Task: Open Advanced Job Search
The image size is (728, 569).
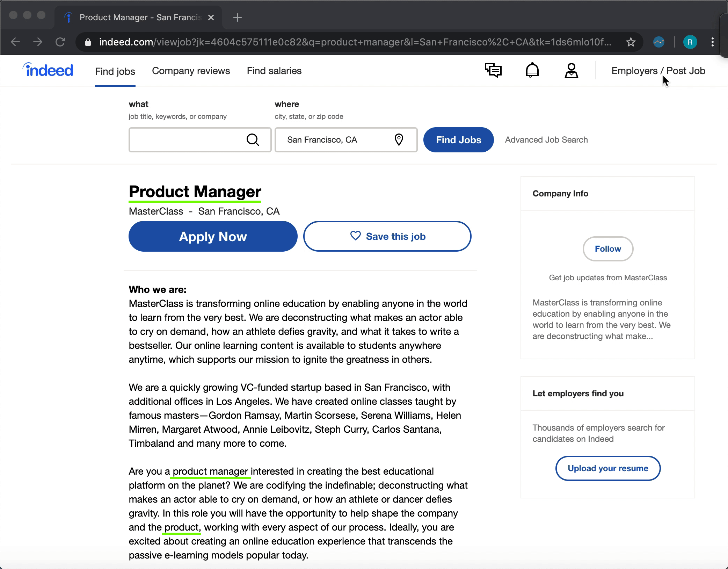Action: pos(546,140)
